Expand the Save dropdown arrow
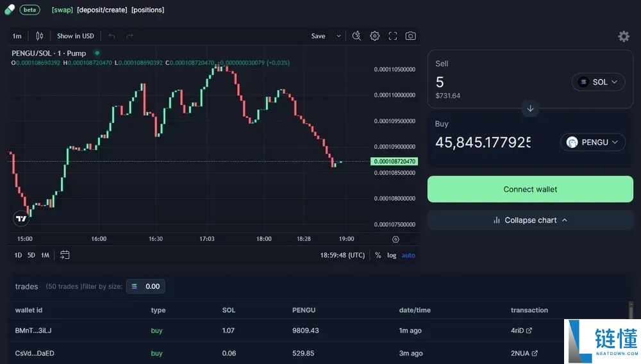The width and height of the screenshot is (641, 364). tap(338, 36)
